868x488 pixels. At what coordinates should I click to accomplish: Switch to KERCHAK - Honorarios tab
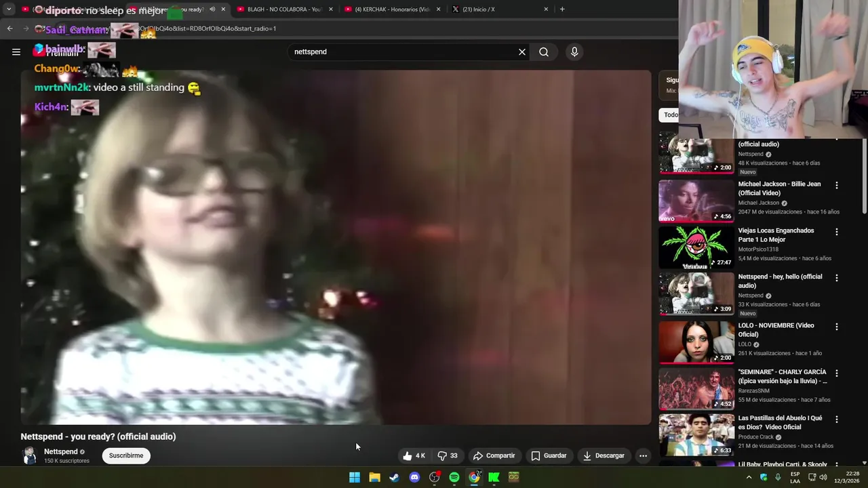pos(393,9)
